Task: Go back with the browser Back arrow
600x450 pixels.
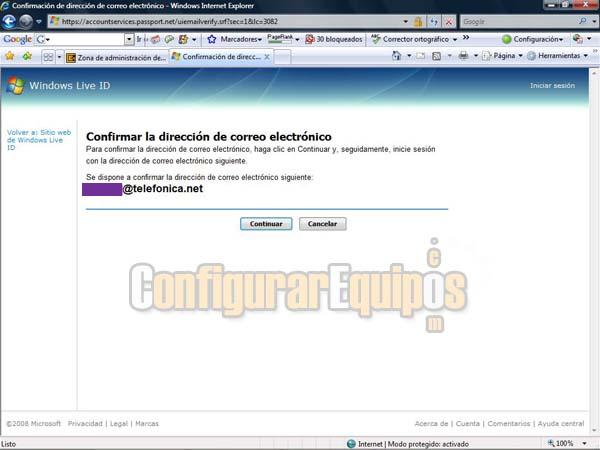Action: pos(9,21)
